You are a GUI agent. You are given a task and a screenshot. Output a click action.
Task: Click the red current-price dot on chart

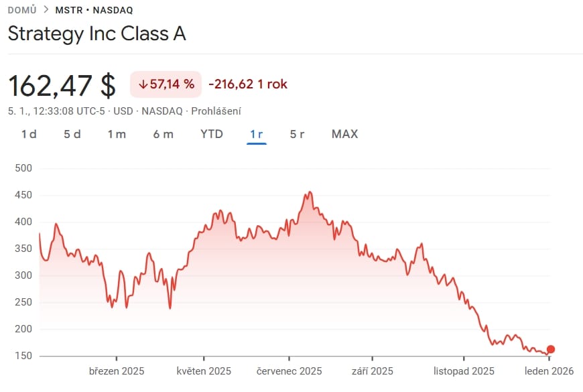[551, 349]
